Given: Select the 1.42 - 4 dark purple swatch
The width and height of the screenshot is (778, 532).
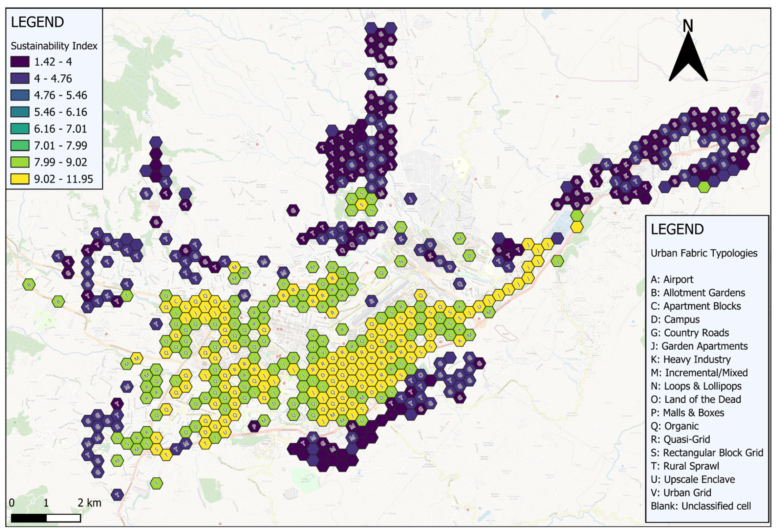Looking at the screenshot, I should [x=20, y=62].
